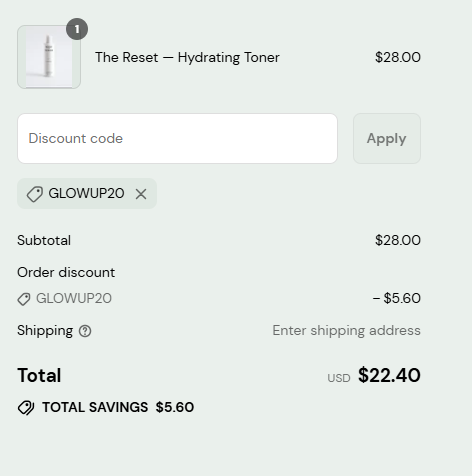
Task: Click the –$5.60 discount amount
Action: [397, 298]
